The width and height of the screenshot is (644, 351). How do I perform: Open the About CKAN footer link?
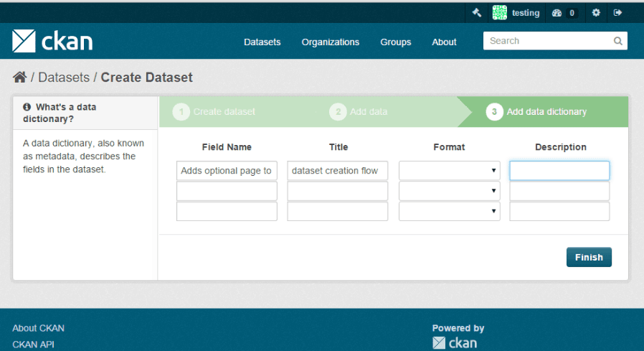(38, 328)
